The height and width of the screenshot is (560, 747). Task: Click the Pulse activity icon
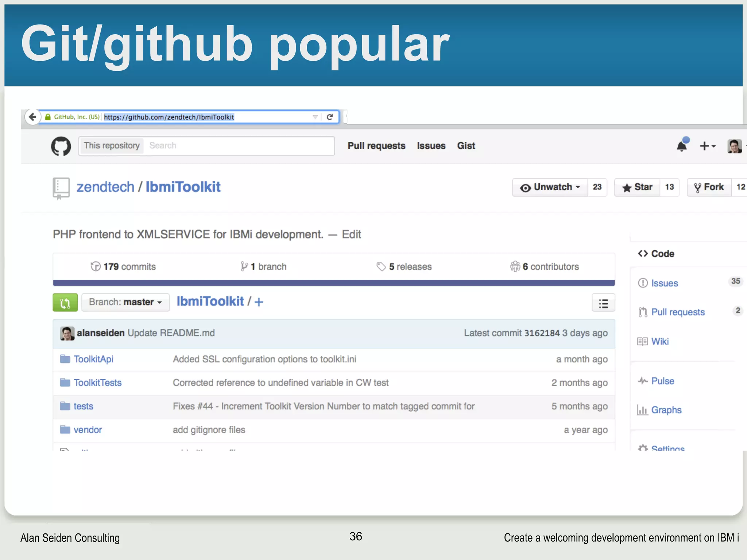(643, 381)
